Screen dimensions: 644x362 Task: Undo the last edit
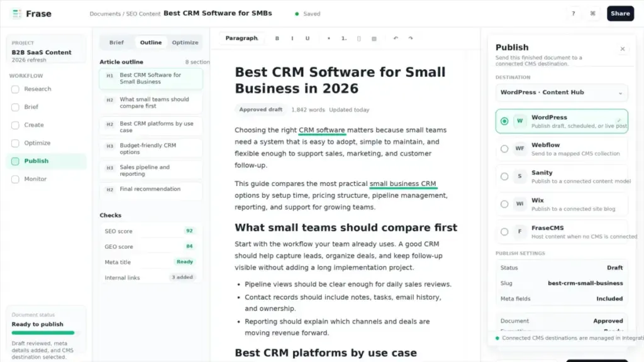click(396, 38)
